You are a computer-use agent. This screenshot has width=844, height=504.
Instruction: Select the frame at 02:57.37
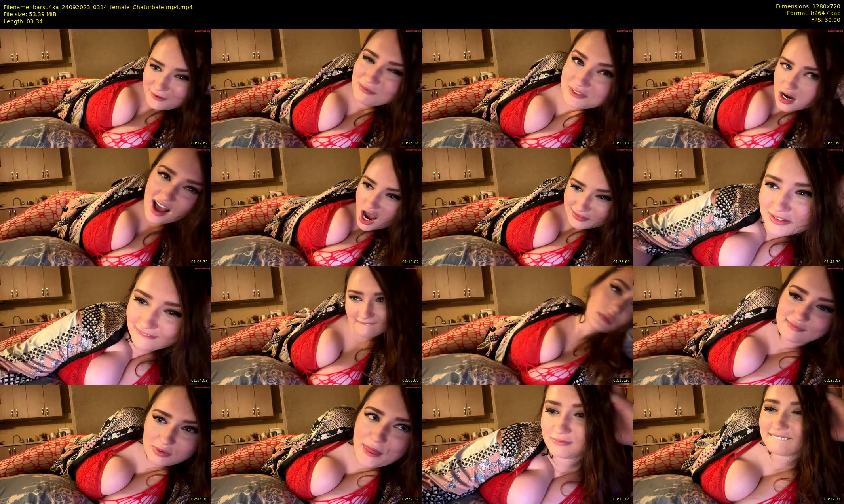click(x=316, y=444)
